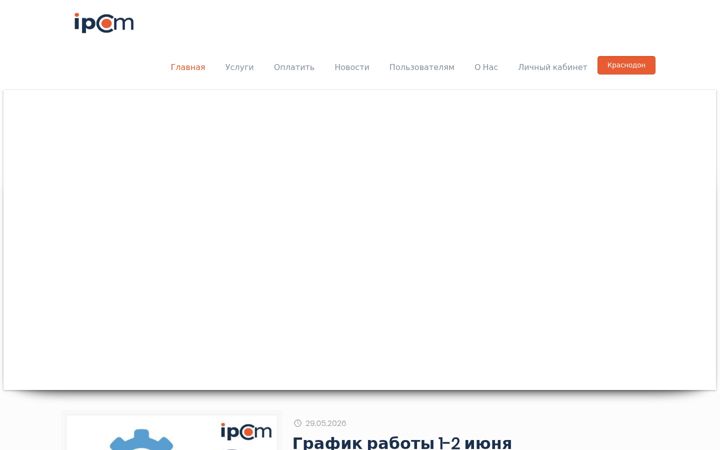Go to the Оплатить page
This screenshot has width=720, height=450.
294,67
